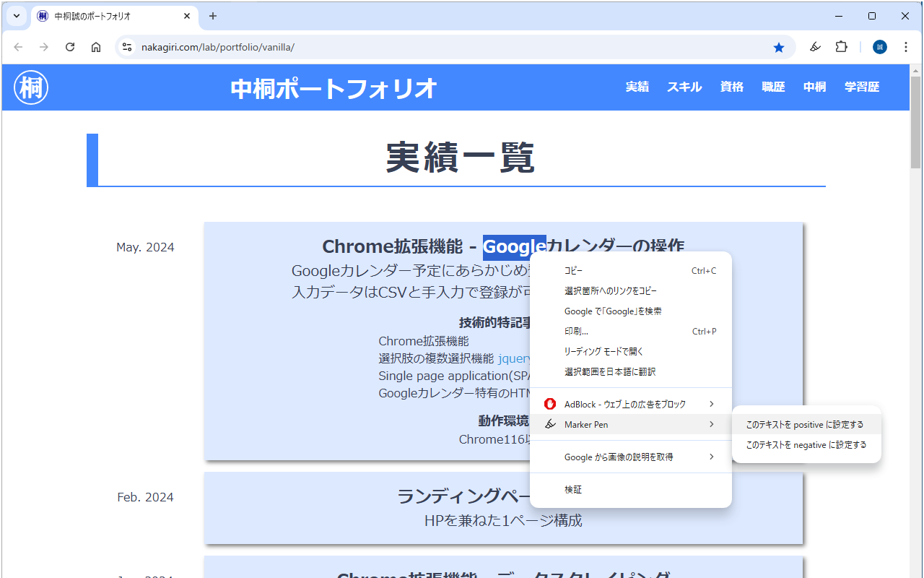Open the tab search dropdown arrow
The width and height of the screenshot is (924, 578).
[16, 16]
